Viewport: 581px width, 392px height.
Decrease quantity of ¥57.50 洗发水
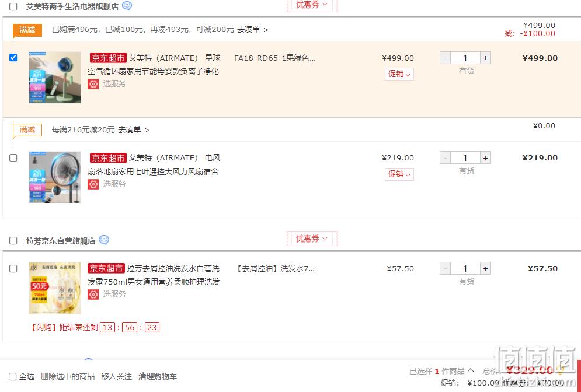tap(445, 269)
